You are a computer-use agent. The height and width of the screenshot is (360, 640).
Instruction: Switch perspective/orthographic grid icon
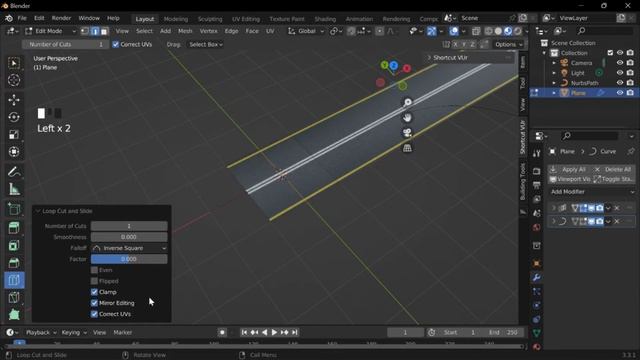407,148
